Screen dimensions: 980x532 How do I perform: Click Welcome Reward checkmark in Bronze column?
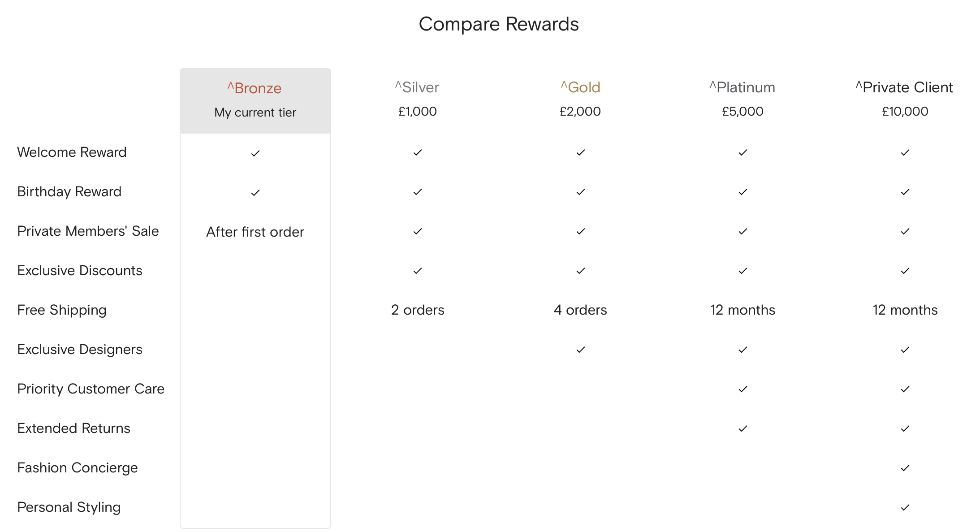click(x=255, y=153)
